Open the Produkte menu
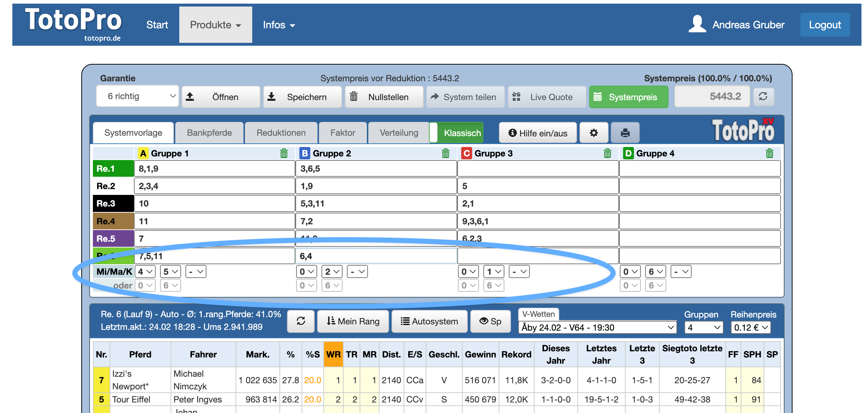The image size is (868, 413). pyautogui.click(x=216, y=25)
